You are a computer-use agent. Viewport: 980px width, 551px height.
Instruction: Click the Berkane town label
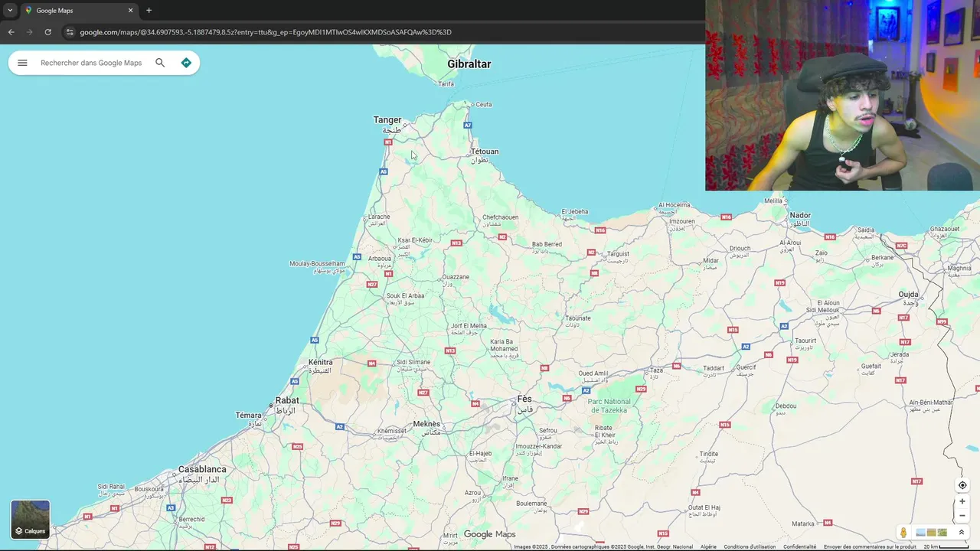click(x=883, y=257)
